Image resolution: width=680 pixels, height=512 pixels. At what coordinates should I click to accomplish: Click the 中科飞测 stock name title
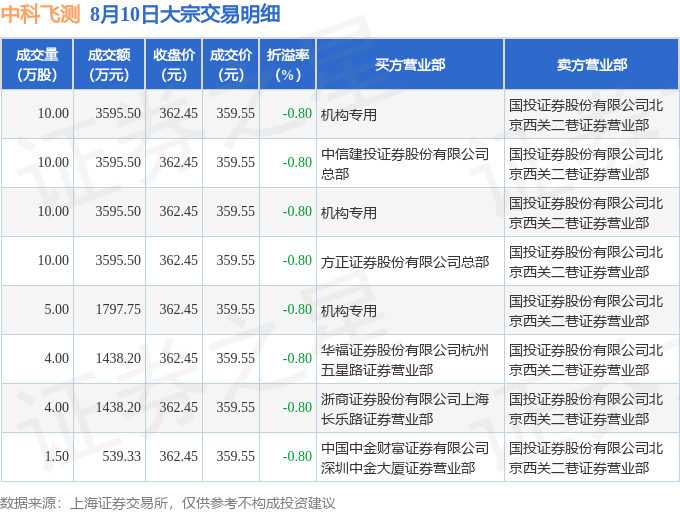(40, 14)
